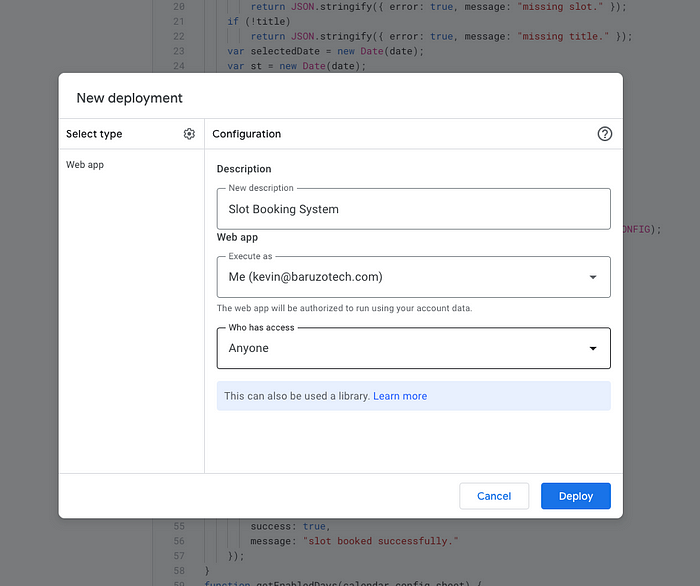Open deployment type settings gear icon
The height and width of the screenshot is (586, 700).
[189, 134]
